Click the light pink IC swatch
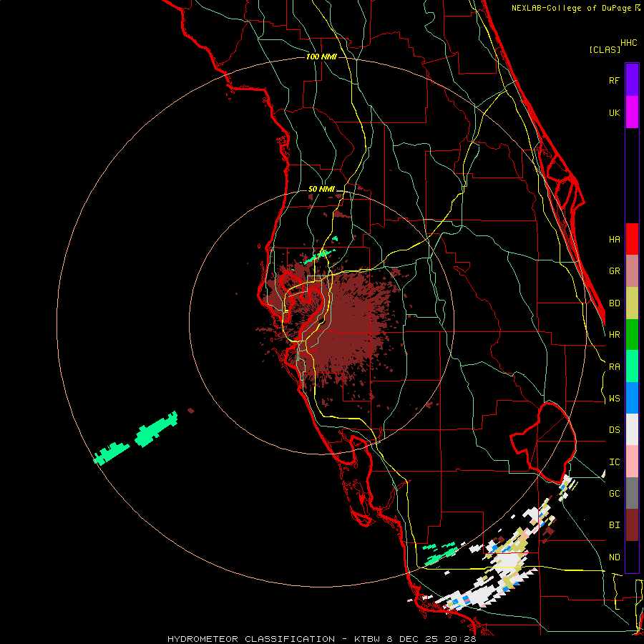Viewport: 644px width, 644px height. 632,462
